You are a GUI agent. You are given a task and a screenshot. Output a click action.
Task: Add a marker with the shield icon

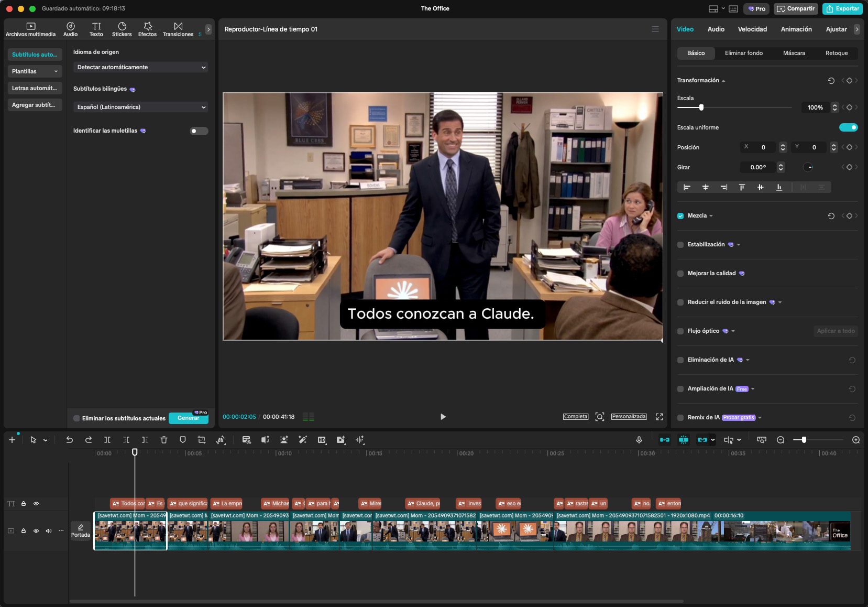point(183,440)
